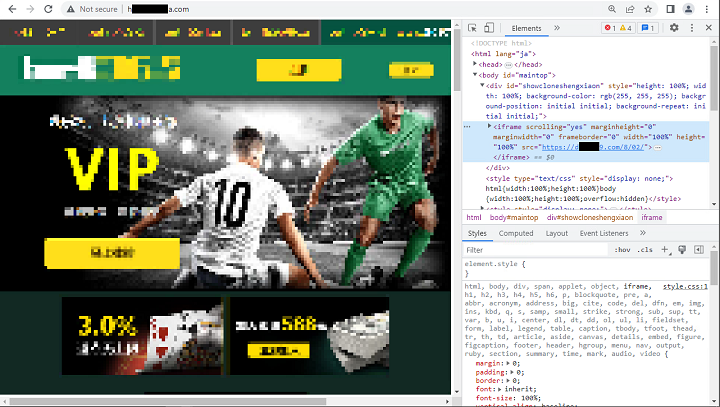Collapse the body#maintop node
This screenshot has height=407, width=720.
click(475, 75)
